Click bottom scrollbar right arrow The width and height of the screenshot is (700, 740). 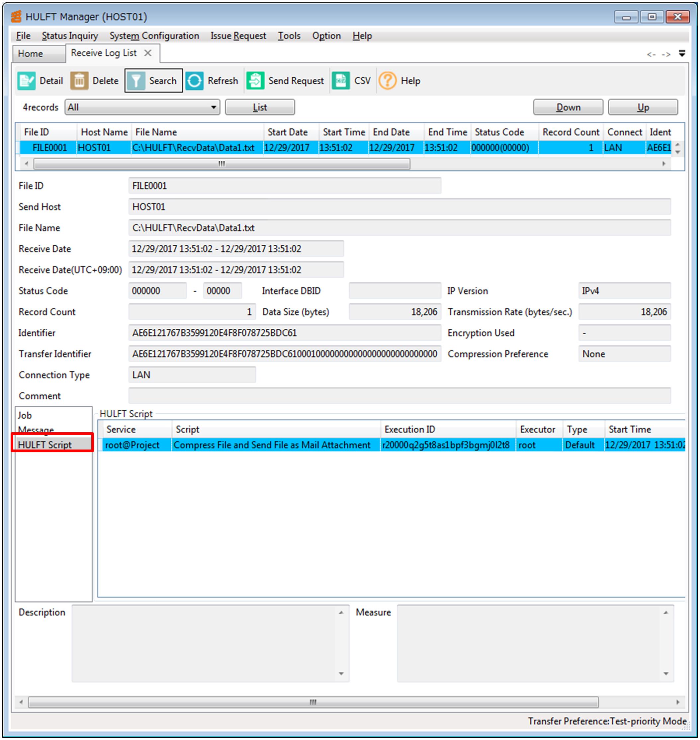[678, 702]
